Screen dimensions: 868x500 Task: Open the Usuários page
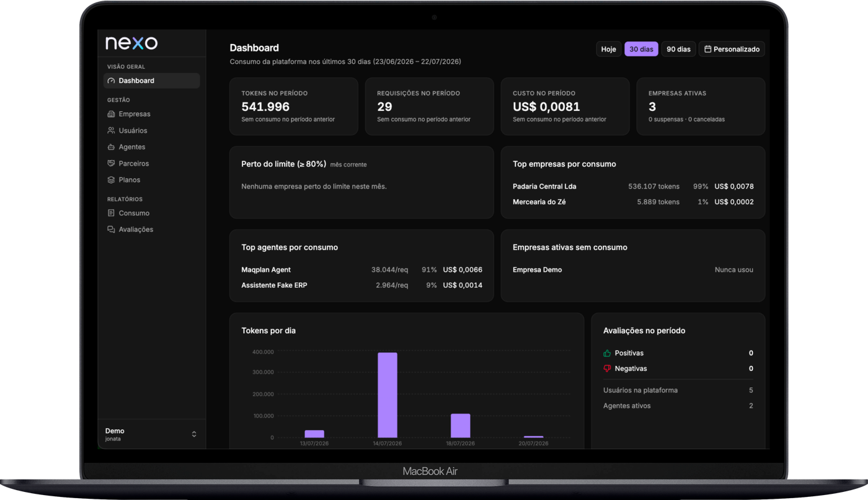point(151,130)
